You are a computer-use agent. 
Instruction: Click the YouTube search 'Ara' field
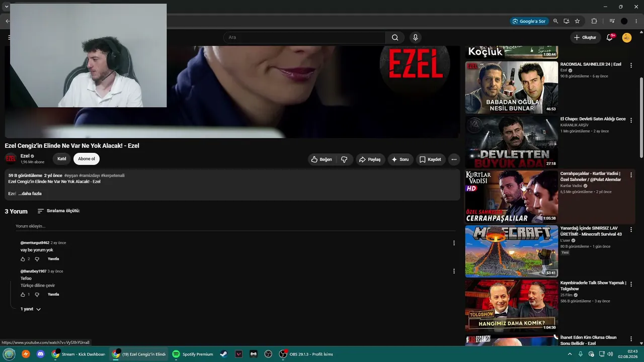click(x=304, y=37)
